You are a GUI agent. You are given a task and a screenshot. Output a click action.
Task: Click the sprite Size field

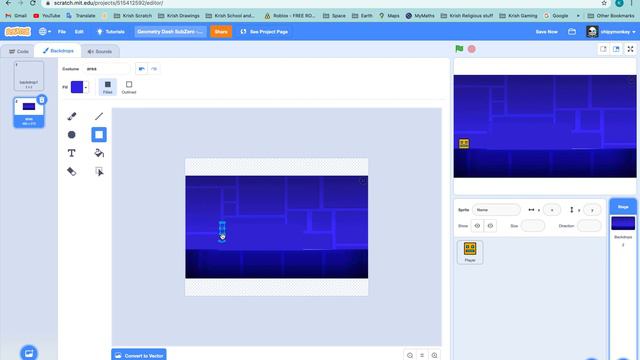coord(533,226)
